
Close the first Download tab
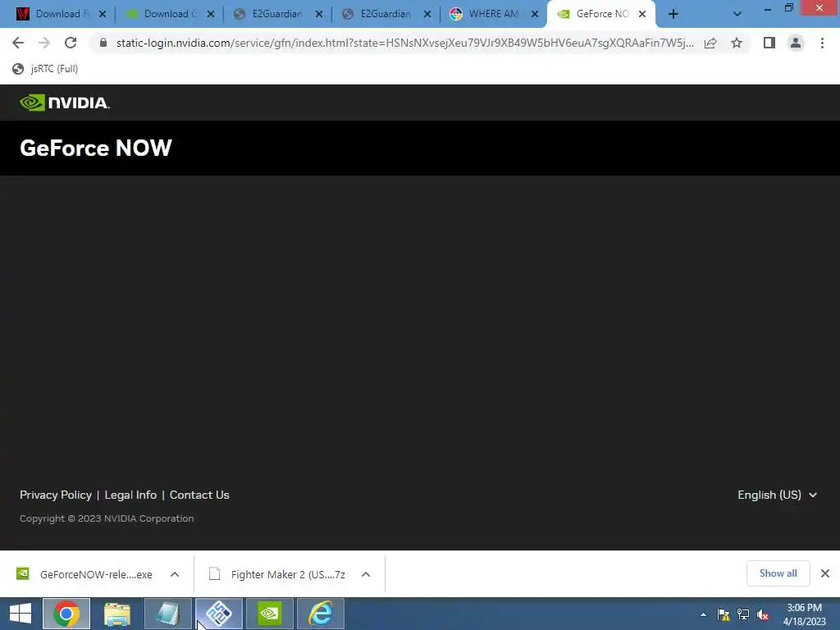103,14
